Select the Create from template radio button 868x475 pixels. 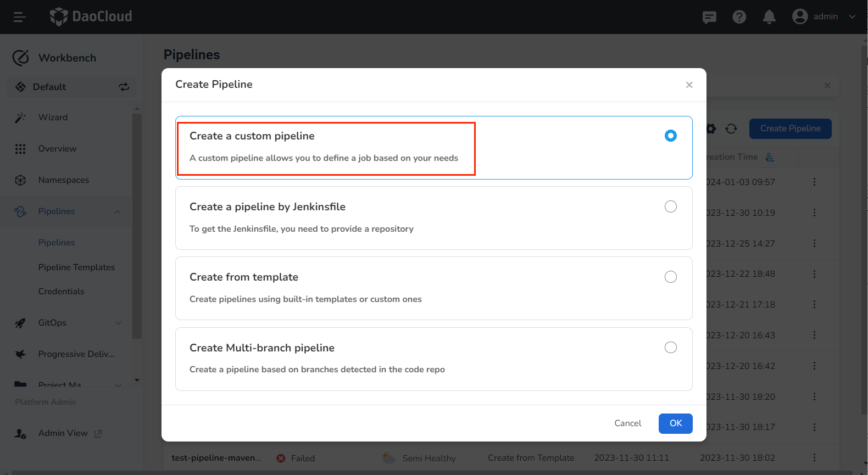click(671, 277)
